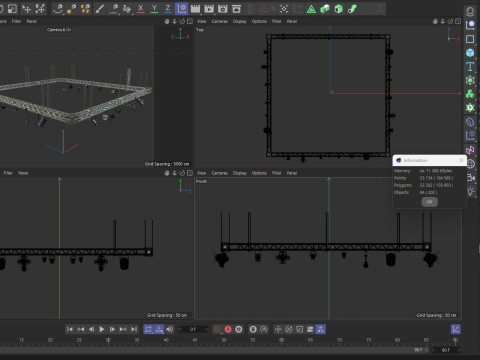Maximize the Top viewport toggle icon
Viewport: 480px width, 360px height.
tap(458, 21)
